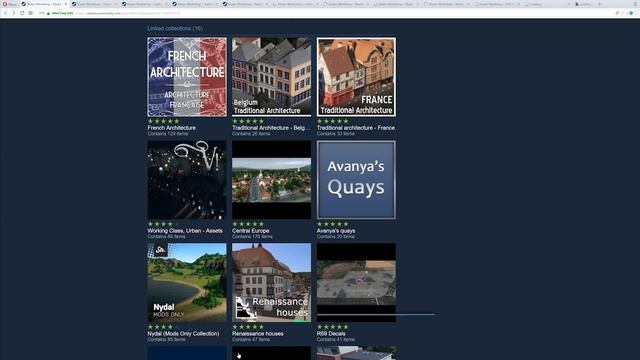Click the star rating under R69 Decals
Viewport: 640px width, 360px height.
333,327
